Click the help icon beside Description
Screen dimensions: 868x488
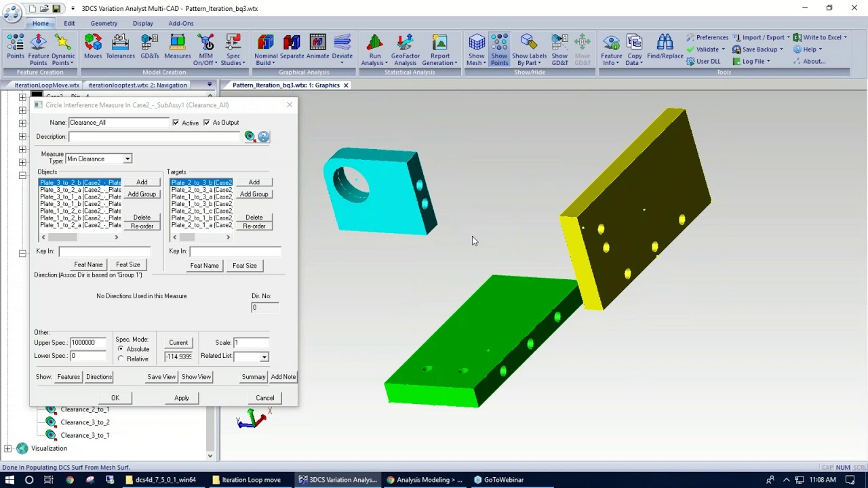click(x=264, y=136)
